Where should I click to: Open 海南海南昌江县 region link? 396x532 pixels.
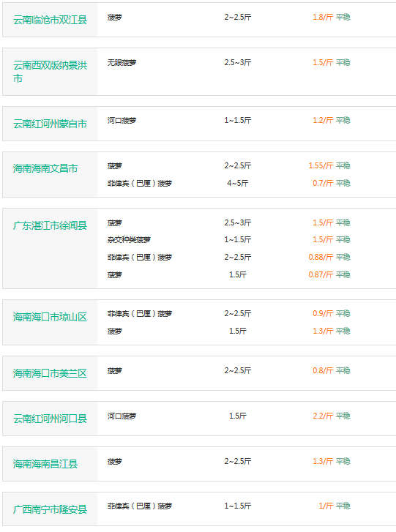45,464
